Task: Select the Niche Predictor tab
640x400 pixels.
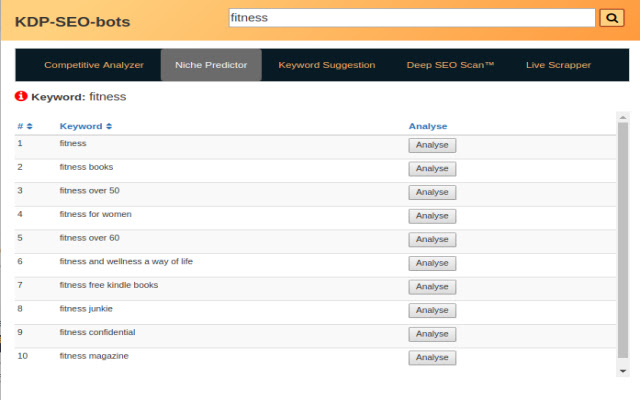Action: [211, 65]
